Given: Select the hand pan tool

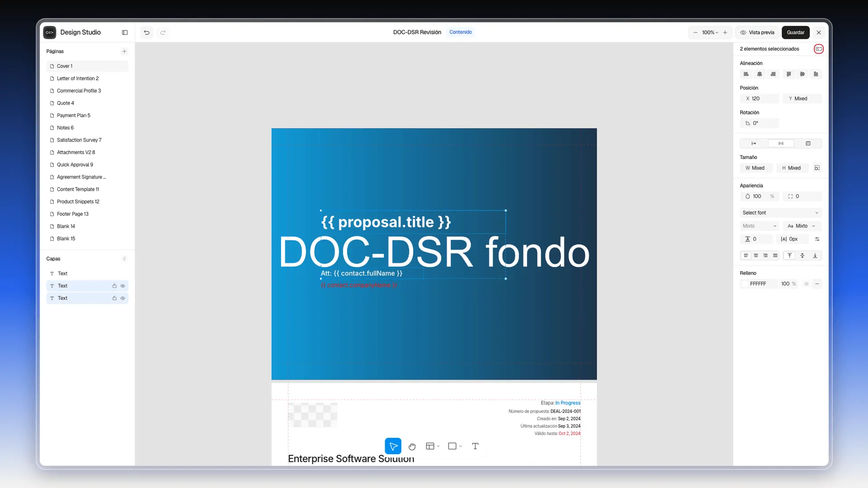Looking at the screenshot, I should 412,446.
